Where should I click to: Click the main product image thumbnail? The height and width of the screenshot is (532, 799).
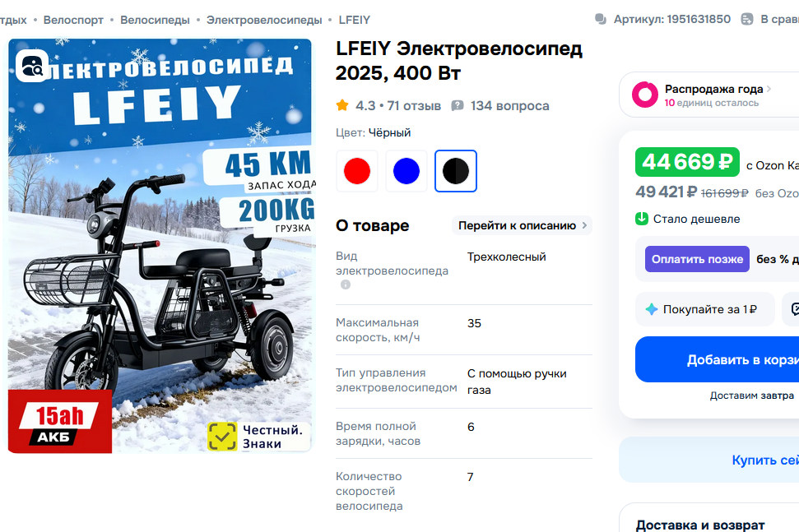(160, 246)
